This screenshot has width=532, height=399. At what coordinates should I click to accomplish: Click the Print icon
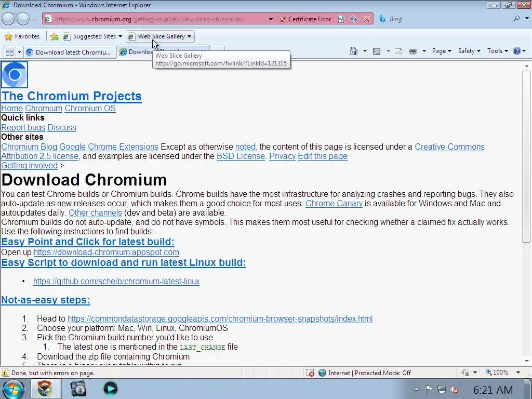(x=413, y=51)
